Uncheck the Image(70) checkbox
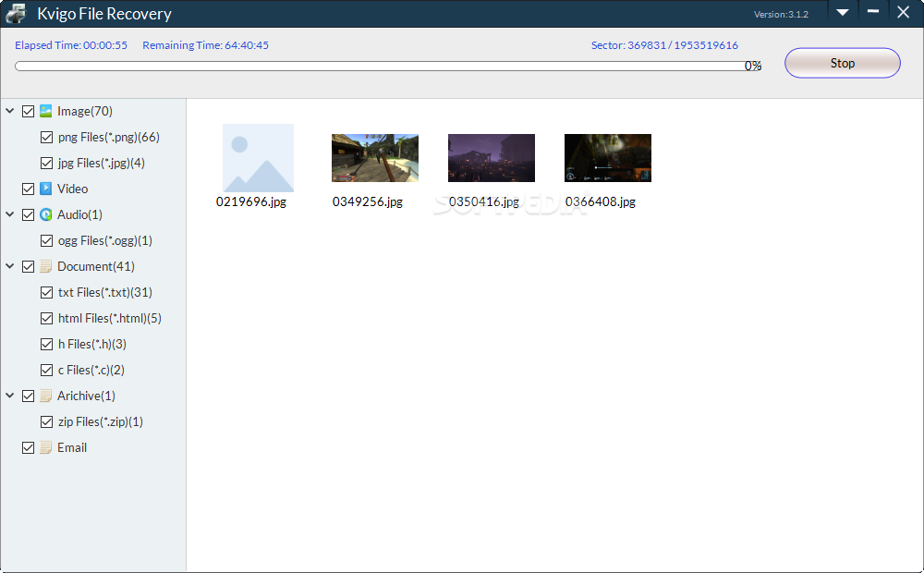 [28, 111]
